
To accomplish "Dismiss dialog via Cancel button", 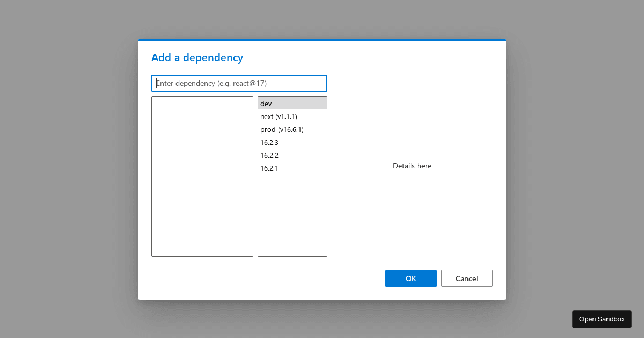I will [x=466, y=278].
